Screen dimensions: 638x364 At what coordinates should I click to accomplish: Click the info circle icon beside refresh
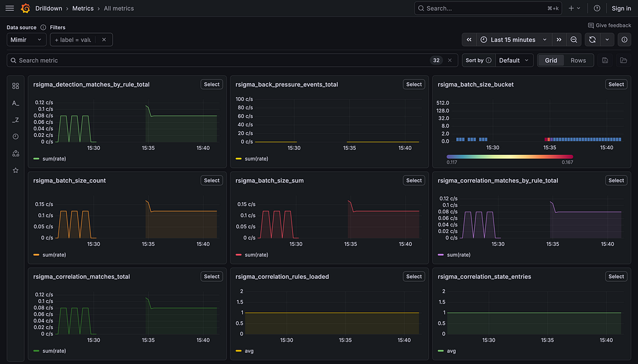point(624,40)
